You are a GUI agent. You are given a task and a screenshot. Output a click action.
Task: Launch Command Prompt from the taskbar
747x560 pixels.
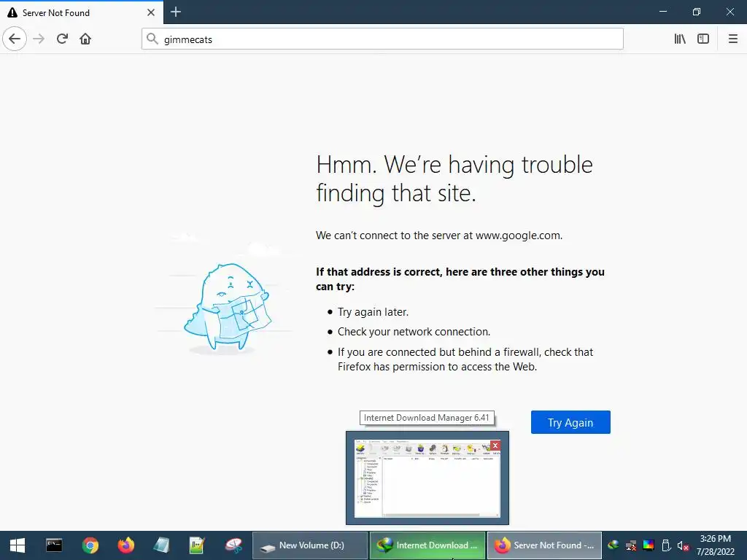pyautogui.click(x=54, y=545)
